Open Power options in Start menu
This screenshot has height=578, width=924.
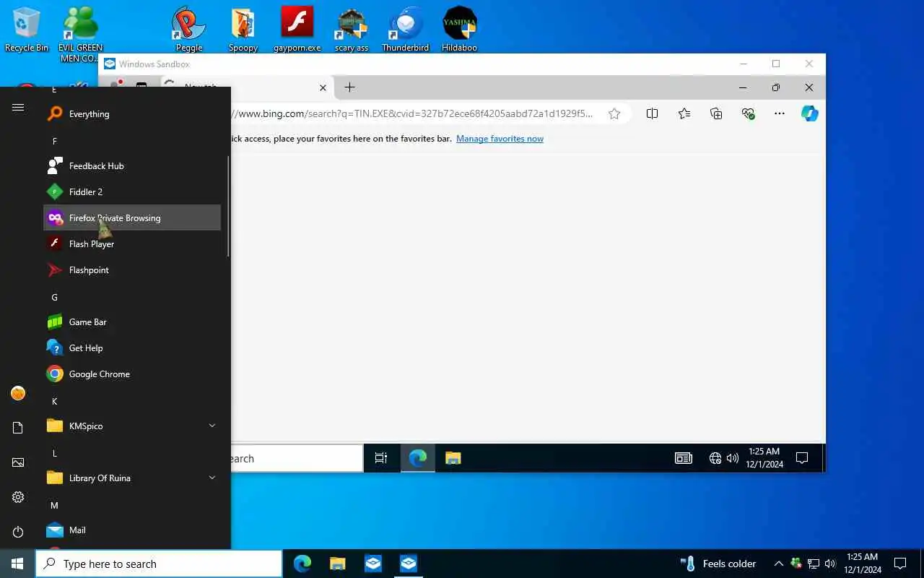coord(18,532)
